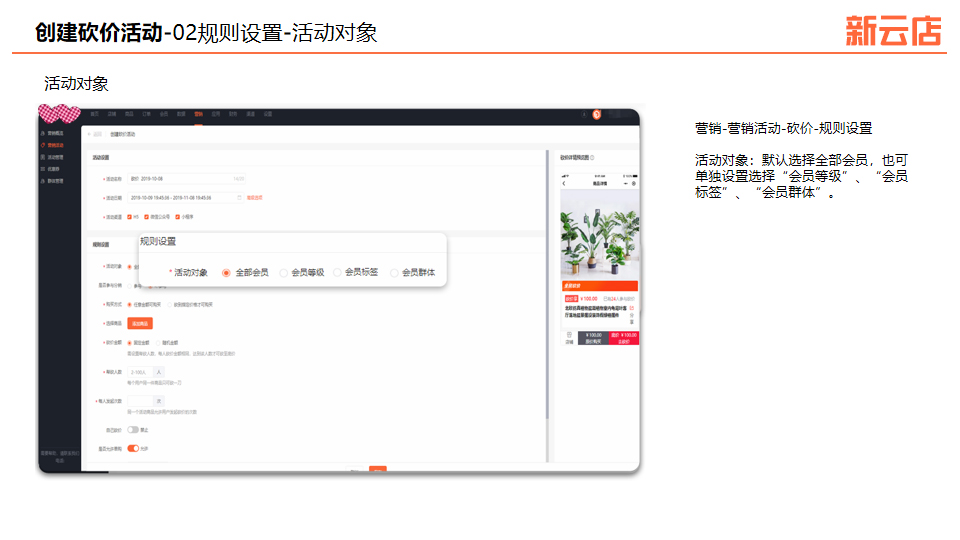Screen dimensions: 960x540
Task: Open the 会员 top navigation tab
Action: click(x=163, y=114)
